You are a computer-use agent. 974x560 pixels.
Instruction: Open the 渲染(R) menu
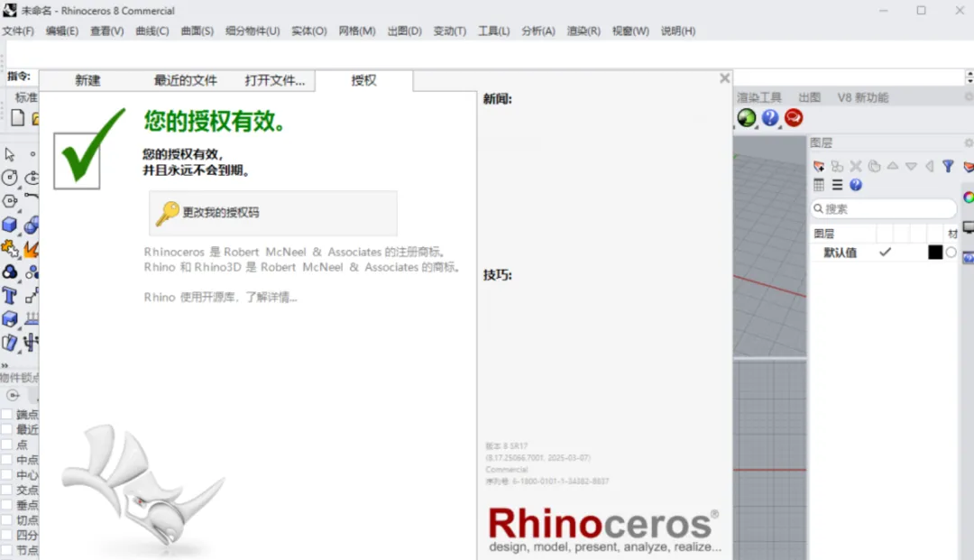pos(583,31)
